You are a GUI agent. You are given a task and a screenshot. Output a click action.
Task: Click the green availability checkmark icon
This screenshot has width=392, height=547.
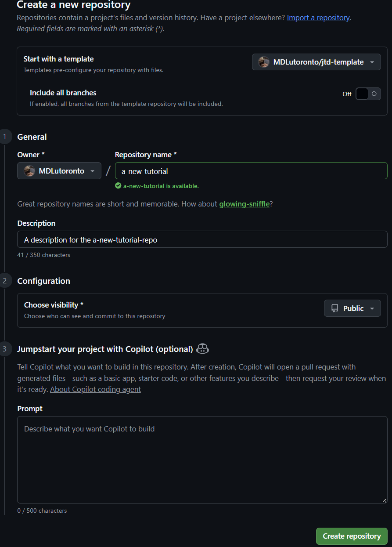[118, 186]
